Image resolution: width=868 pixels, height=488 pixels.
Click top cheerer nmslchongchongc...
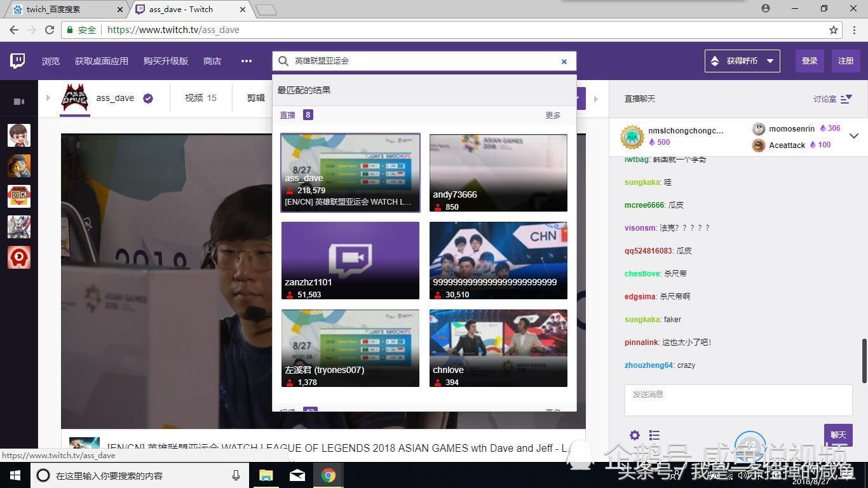(x=686, y=131)
